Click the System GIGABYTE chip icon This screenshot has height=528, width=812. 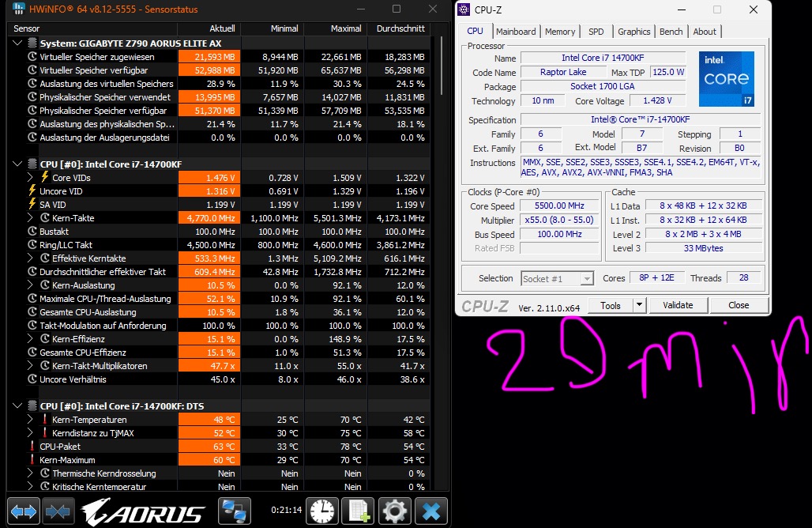tap(32, 43)
